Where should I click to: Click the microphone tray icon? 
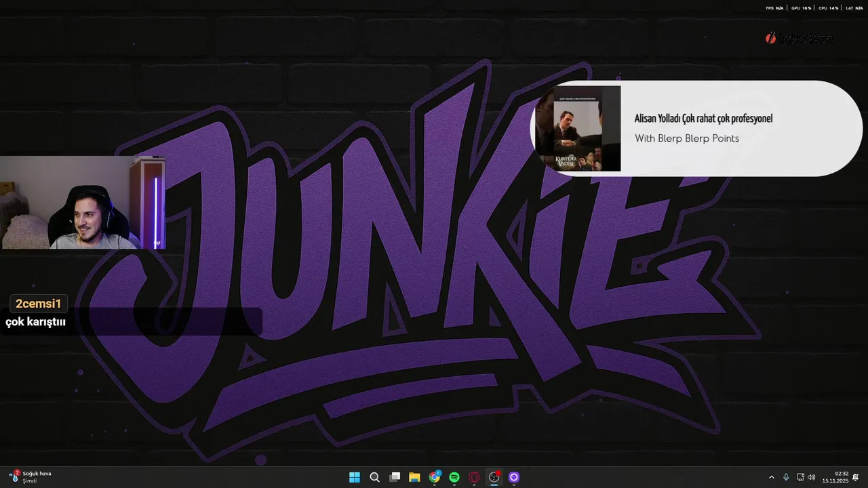pyautogui.click(x=786, y=477)
